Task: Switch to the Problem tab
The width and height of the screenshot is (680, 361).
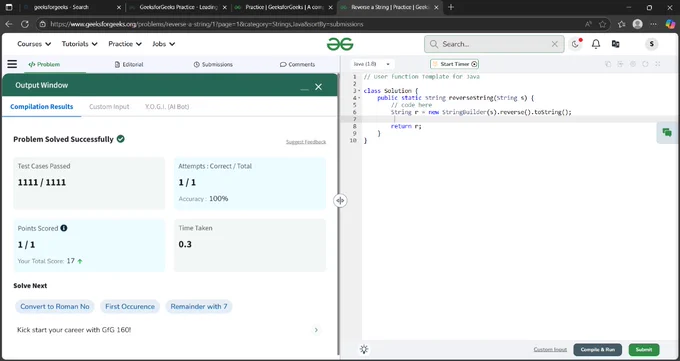Action: click(x=44, y=64)
